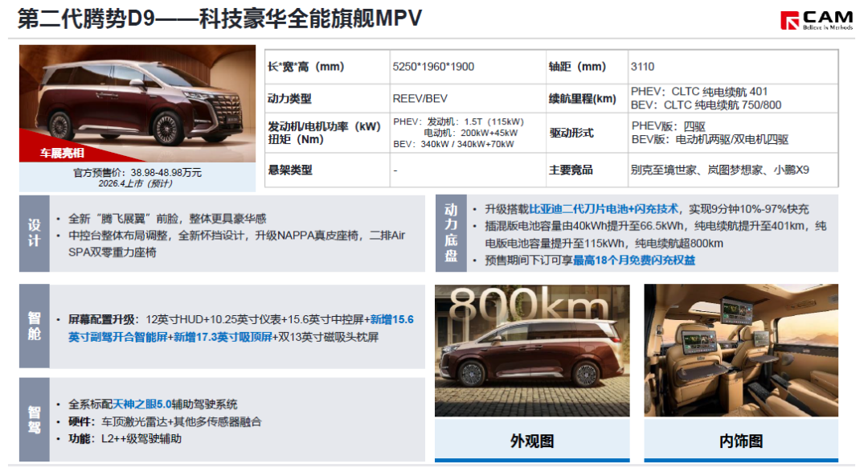Select the BEV: CLTC 纯电续航 750/800 line
The width and height of the screenshot is (868, 468).
706,105
